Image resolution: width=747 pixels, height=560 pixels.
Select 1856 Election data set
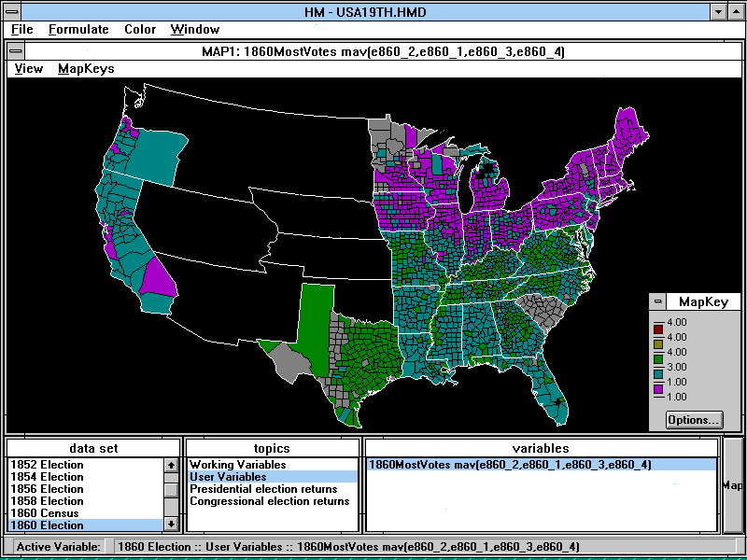tap(86, 489)
